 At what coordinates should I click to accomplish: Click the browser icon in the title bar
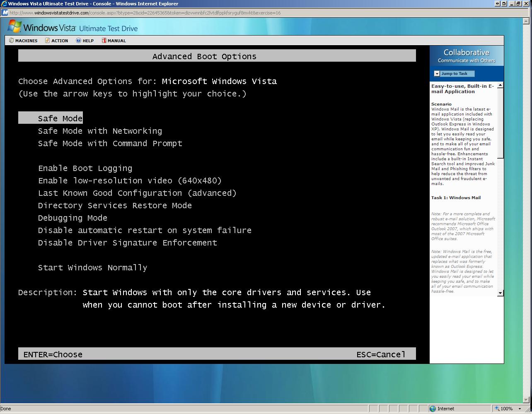[4, 4]
